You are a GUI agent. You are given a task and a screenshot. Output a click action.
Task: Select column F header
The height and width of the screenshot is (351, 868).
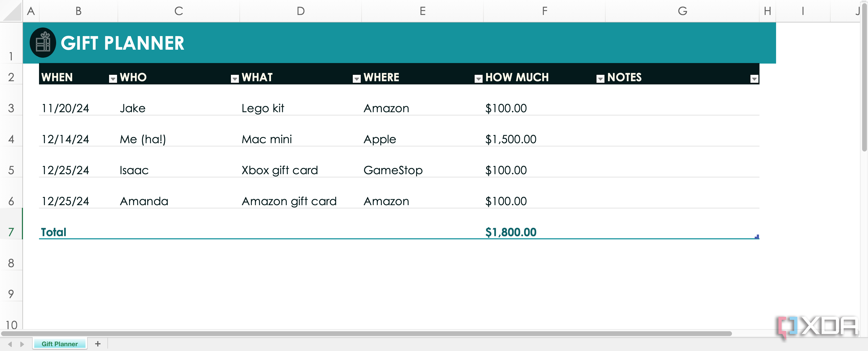pyautogui.click(x=545, y=11)
